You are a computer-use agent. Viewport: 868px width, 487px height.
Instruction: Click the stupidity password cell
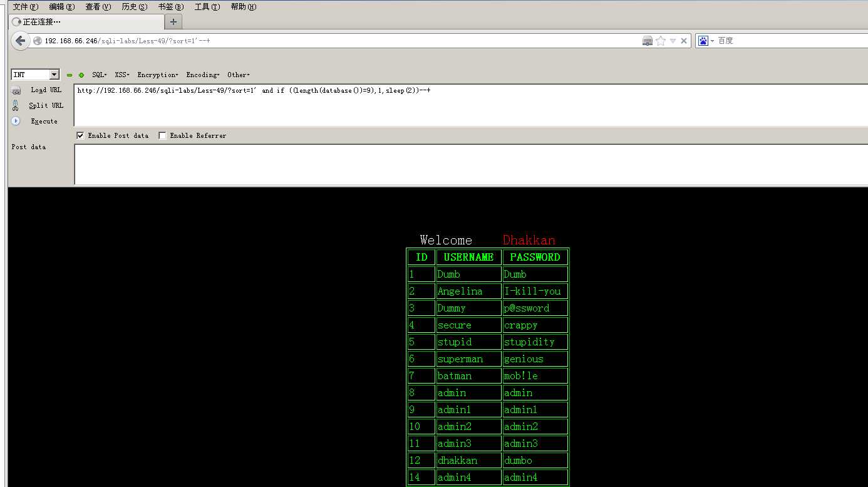coord(535,342)
